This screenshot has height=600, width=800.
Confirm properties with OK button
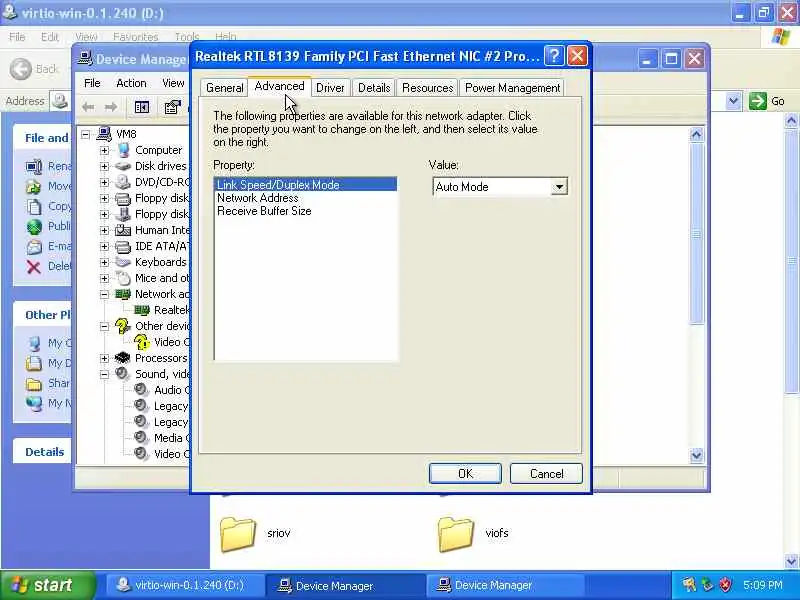tap(465, 473)
